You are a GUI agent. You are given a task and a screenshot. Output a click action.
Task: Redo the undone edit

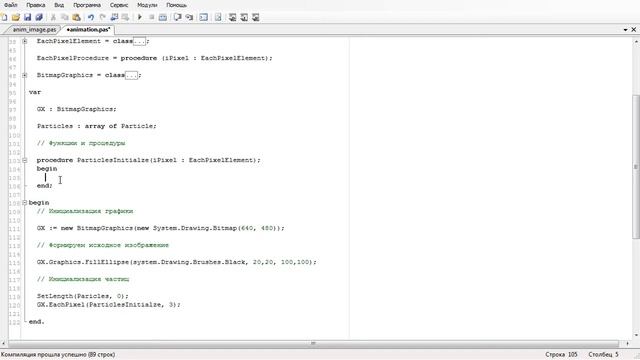coord(102,17)
